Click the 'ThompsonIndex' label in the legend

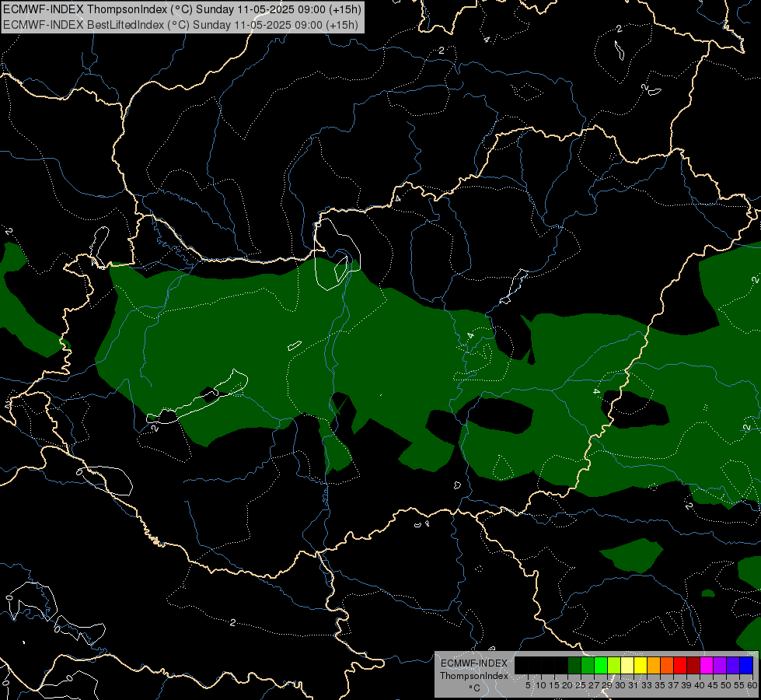(474, 676)
